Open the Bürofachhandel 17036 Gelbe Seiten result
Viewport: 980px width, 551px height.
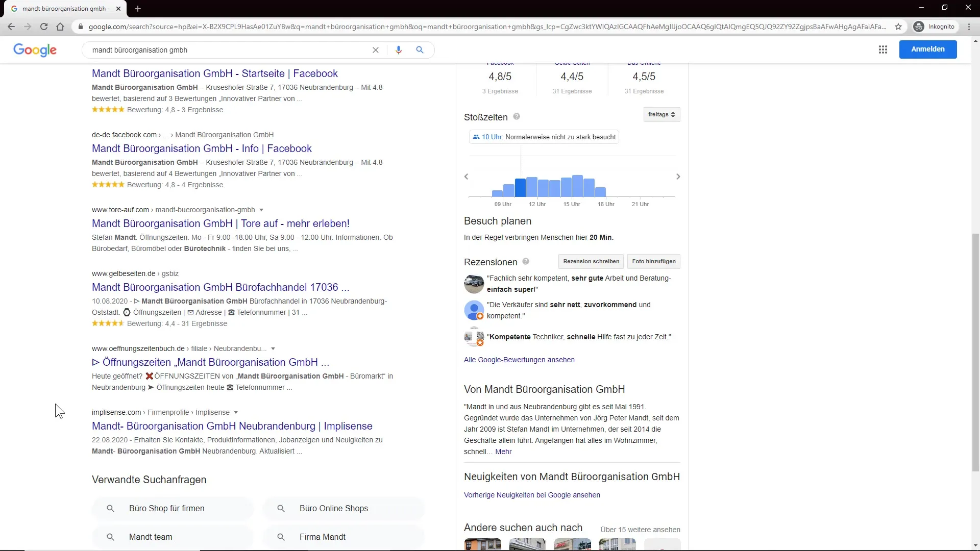[x=220, y=287]
